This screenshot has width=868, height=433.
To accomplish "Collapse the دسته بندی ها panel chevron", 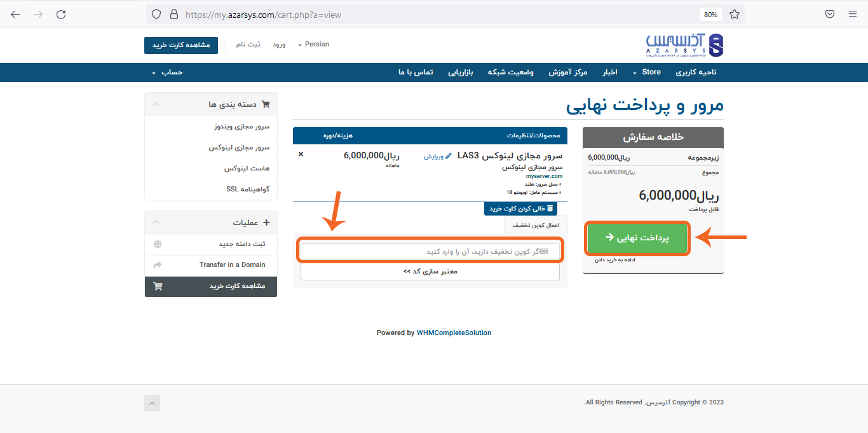I will point(156,104).
